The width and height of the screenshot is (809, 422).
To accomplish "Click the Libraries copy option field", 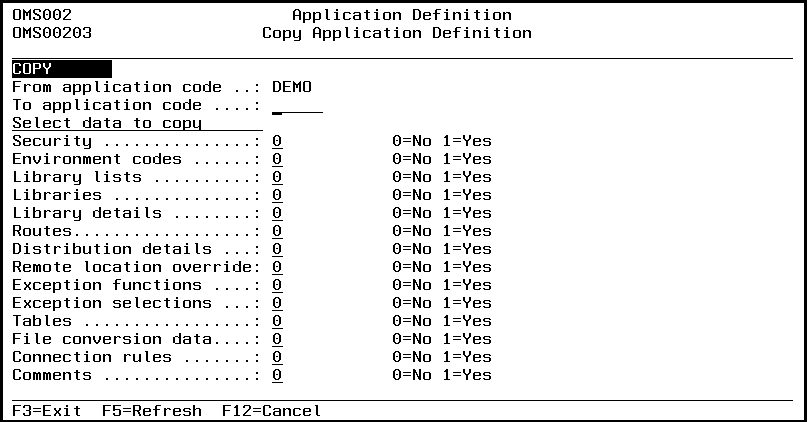I will [x=277, y=195].
